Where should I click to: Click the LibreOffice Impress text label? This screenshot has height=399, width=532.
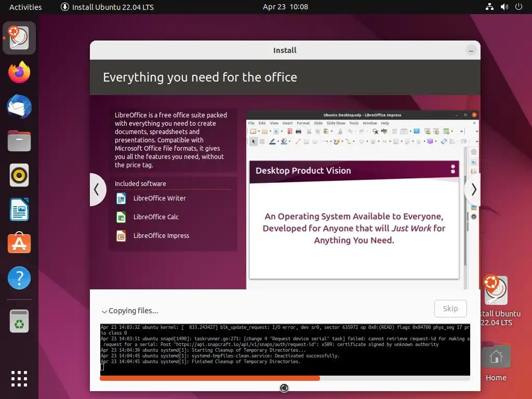[161, 235]
